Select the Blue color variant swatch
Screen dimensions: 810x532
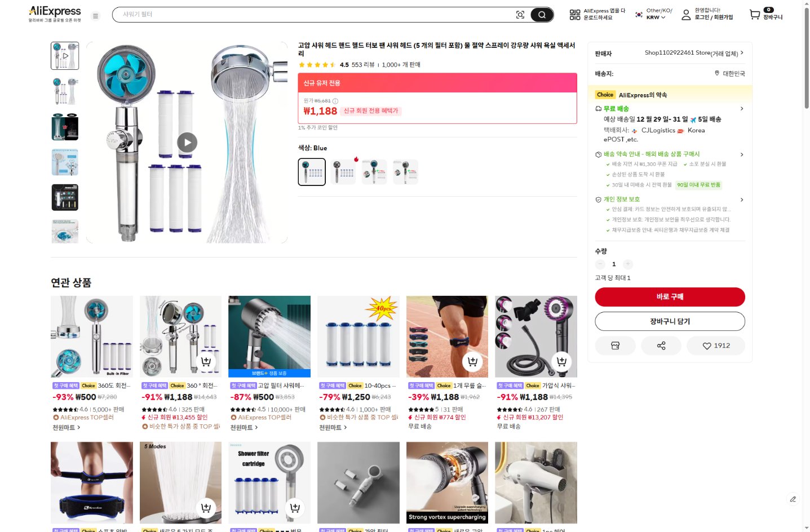click(x=312, y=172)
